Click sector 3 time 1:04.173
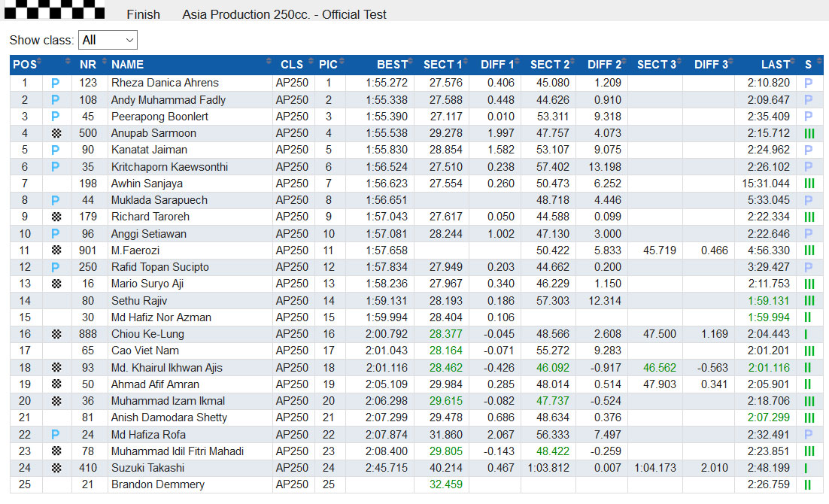This screenshot has height=504, width=829. point(655,468)
